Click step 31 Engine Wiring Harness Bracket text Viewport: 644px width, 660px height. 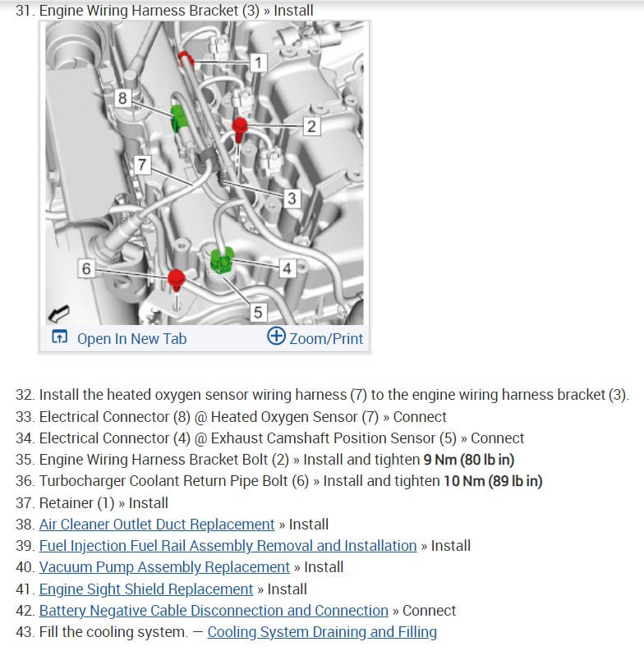coord(176,11)
